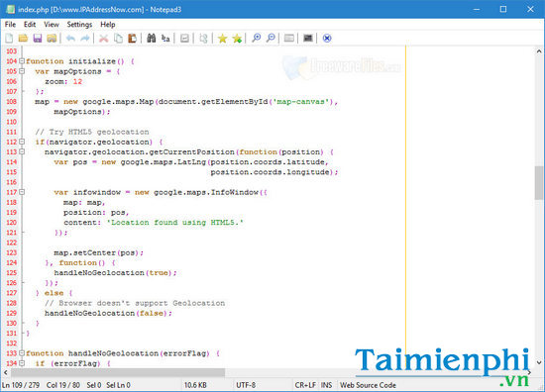
Task: Click the Sel 0 status bar field
Action: pos(94,385)
